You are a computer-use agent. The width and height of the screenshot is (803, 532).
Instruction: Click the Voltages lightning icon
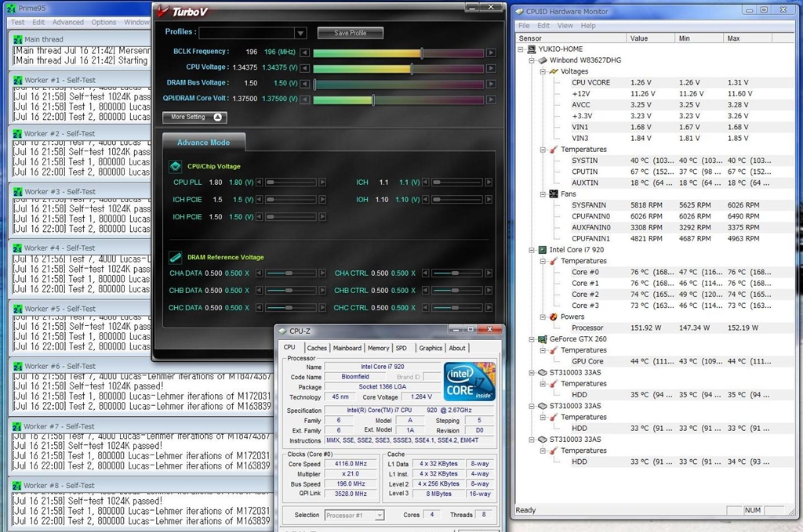point(554,71)
